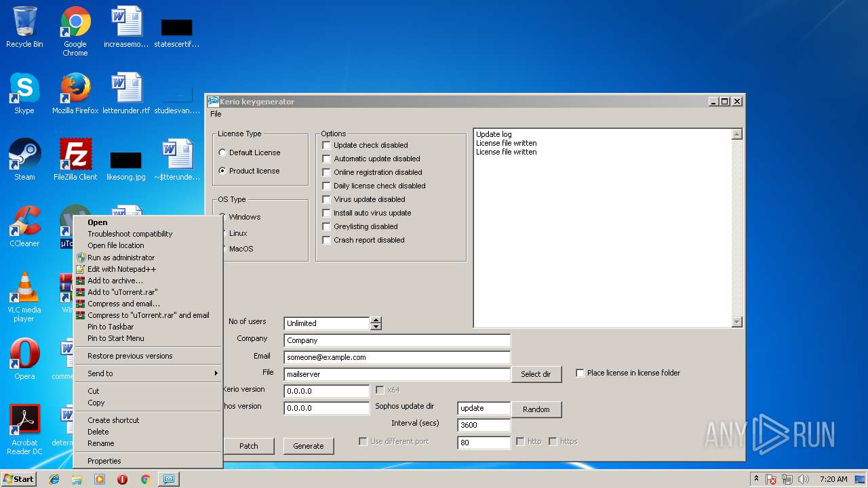868x488 pixels.
Task: Show hidden system tray icons
Action: pos(756,479)
